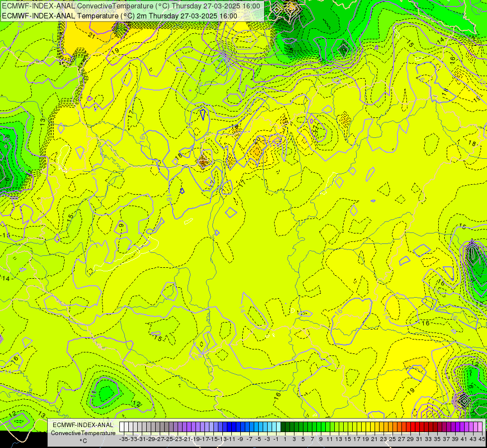Pick the yellow swatch above legend 17
Screen dimensions: 487x448
coord(359,427)
